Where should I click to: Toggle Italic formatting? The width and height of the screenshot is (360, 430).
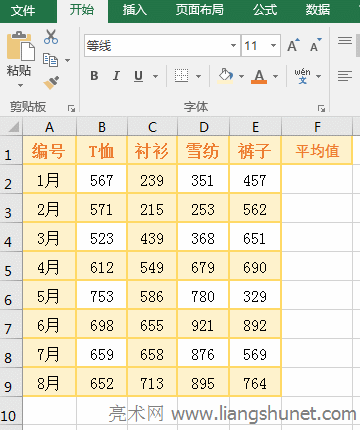[x=116, y=76]
